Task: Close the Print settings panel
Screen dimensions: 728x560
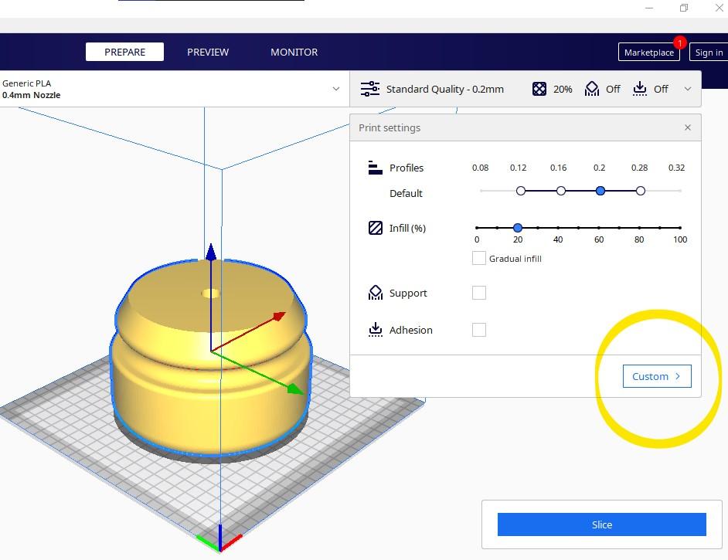Action: (x=688, y=127)
